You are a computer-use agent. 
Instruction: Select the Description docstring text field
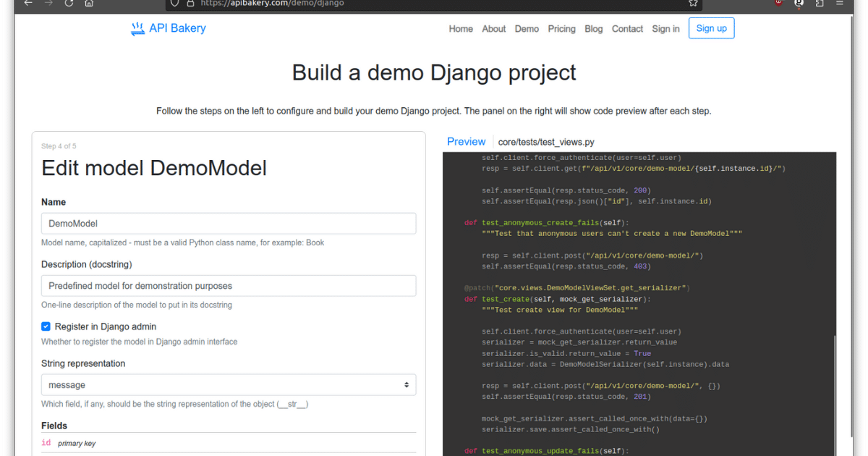tap(229, 285)
